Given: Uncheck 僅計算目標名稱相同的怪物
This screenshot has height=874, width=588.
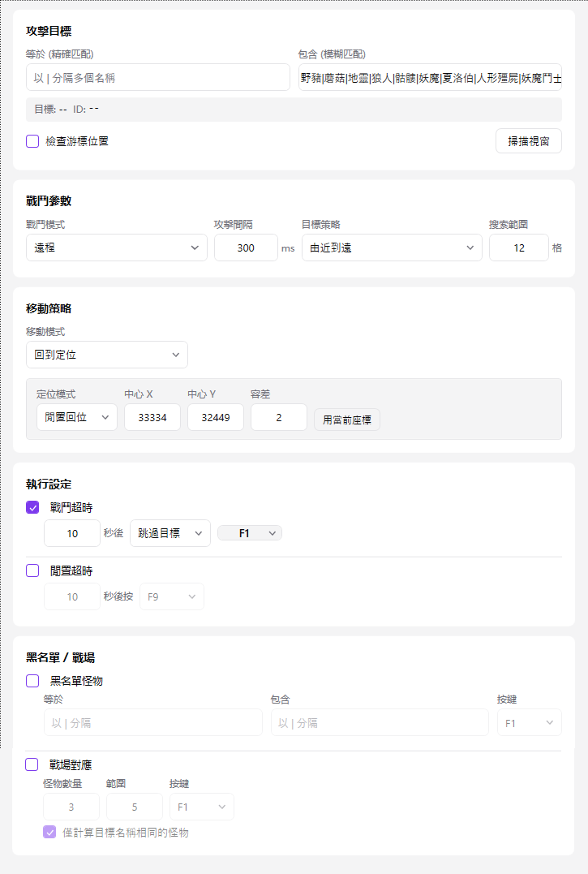Looking at the screenshot, I should coord(50,832).
